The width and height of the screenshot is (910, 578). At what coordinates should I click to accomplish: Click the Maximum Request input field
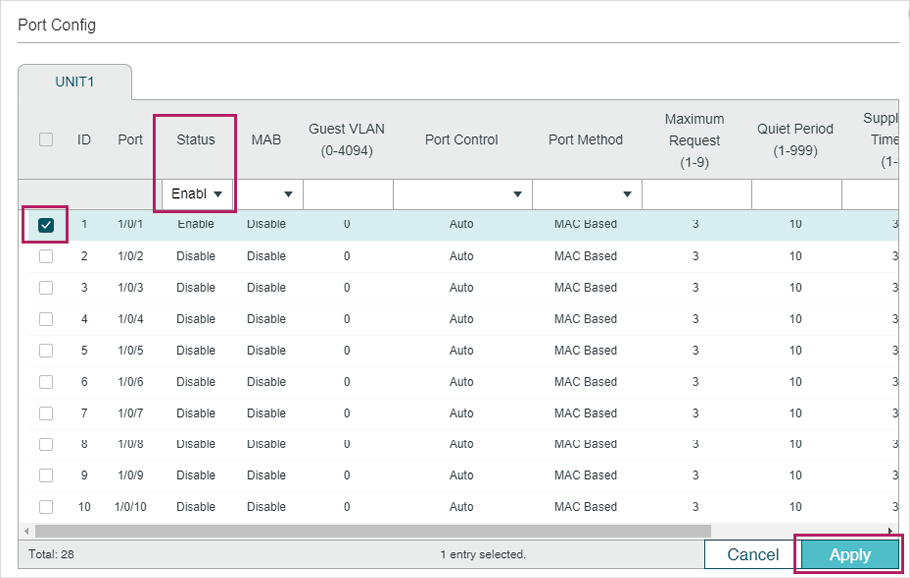[696, 194]
